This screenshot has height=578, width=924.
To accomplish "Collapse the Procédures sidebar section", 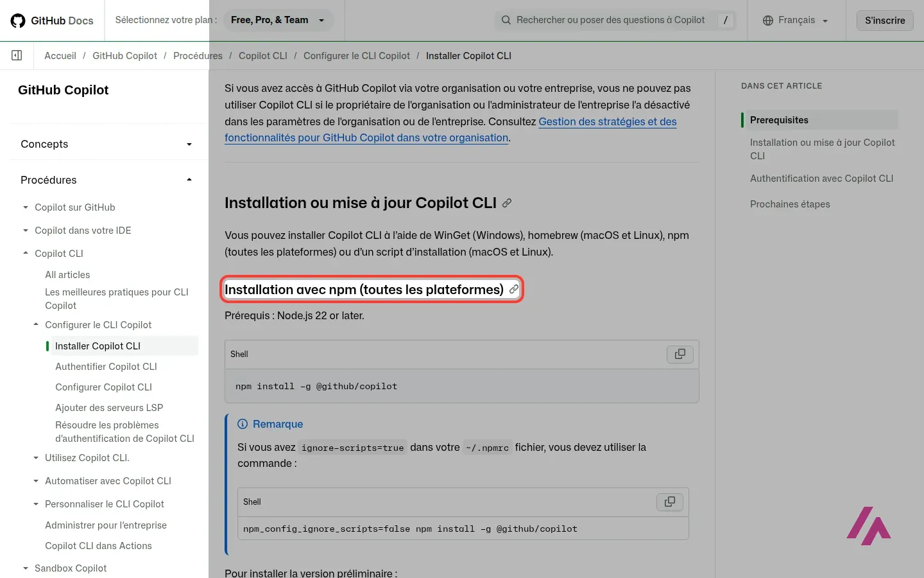I will click(107, 180).
